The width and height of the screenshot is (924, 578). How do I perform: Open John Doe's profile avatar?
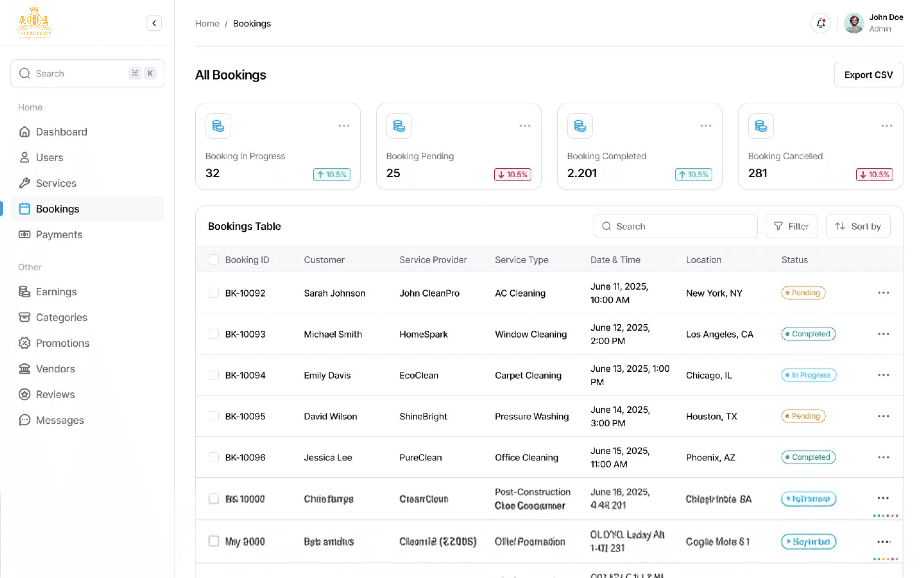(854, 23)
